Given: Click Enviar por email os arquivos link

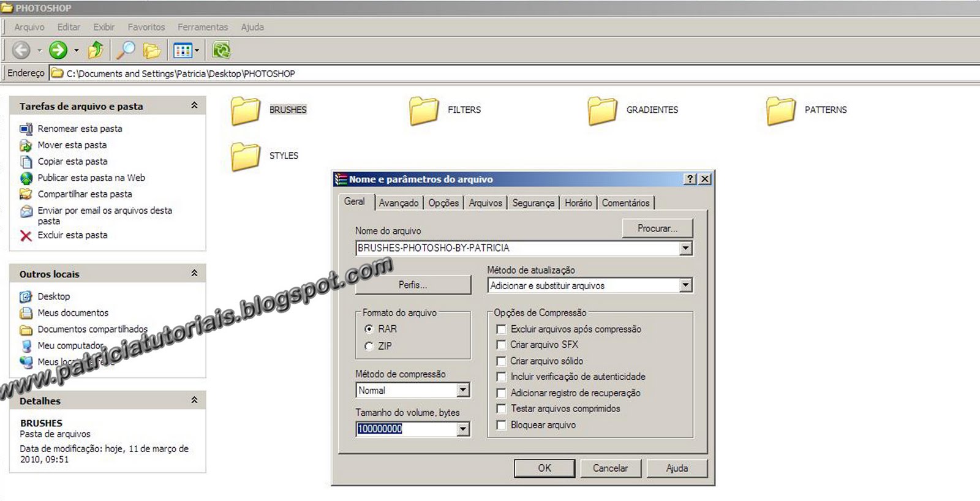Looking at the screenshot, I should (105, 216).
